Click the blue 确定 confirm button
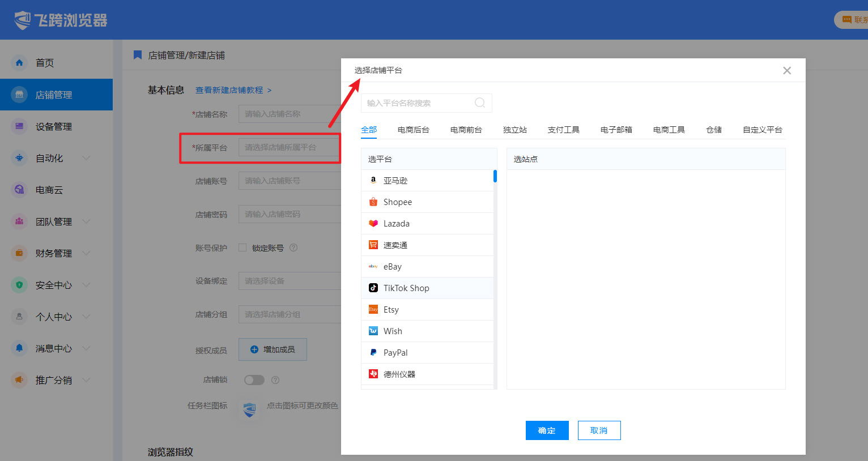The height and width of the screenshot is (461, 868). coord(547,430)
